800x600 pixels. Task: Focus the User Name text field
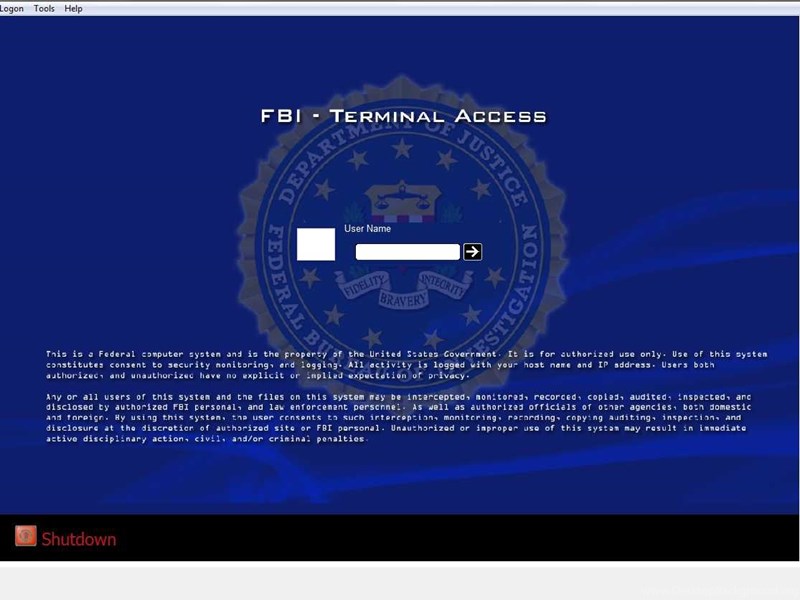click(x=408, y=252)
